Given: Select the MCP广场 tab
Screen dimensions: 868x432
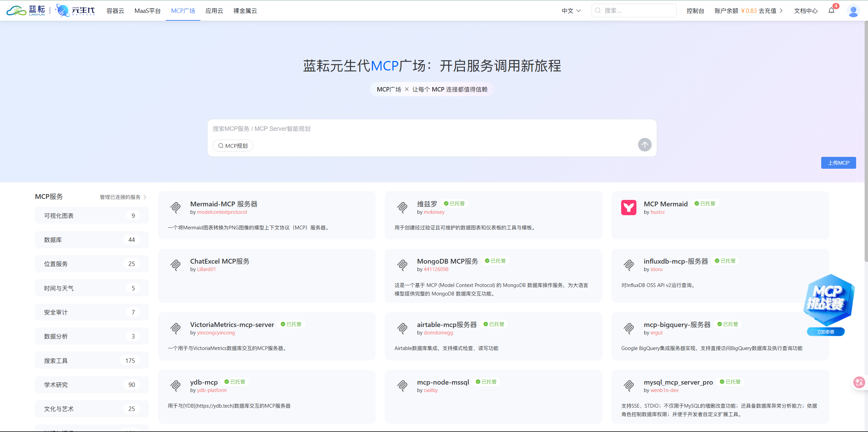Looking at the screenshot, I should [183, 11].
